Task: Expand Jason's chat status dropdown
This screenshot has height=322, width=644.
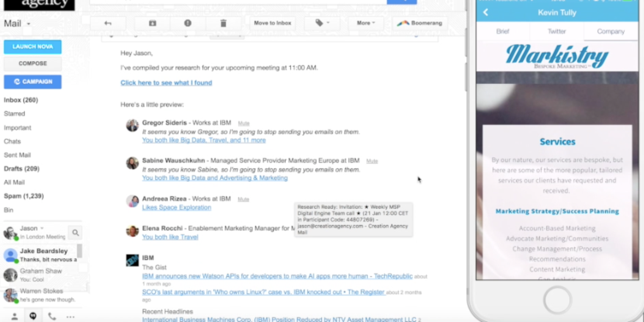Action: pos(42,228)
